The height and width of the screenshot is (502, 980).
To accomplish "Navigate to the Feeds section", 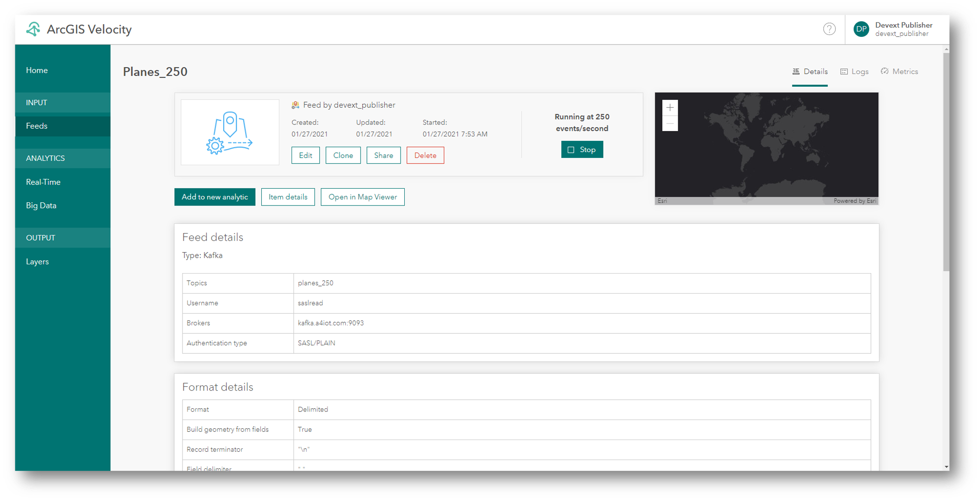I will coord(37,125).
